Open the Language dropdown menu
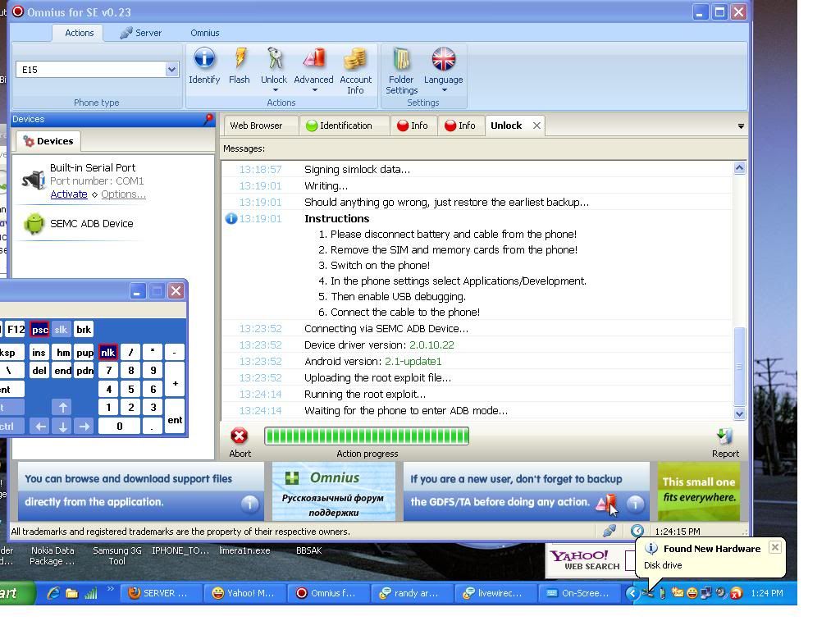The height and width of the screenshot is (630, 840). point(444,90)
